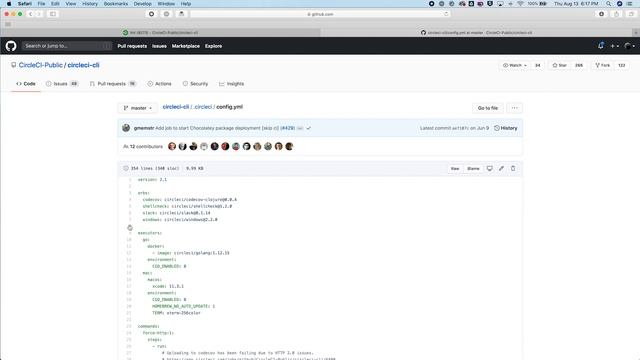The image size is (640, 360).
Task: Open gmemstr commit author avatar
Action: (x=126, y=128)
